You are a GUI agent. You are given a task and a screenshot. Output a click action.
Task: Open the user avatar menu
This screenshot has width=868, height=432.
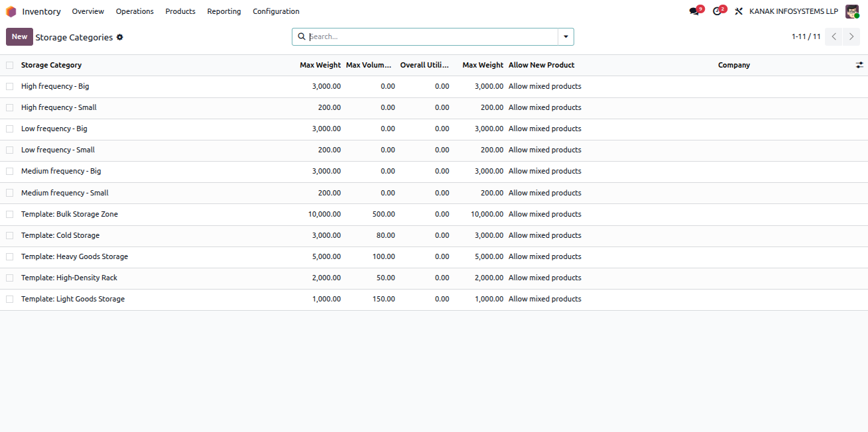coord(852,11)
